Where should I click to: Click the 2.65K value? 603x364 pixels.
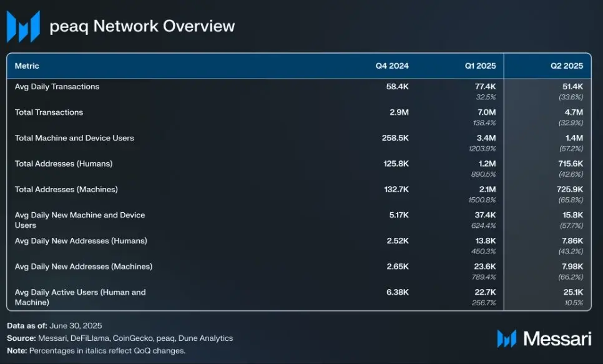pos(398,267)
